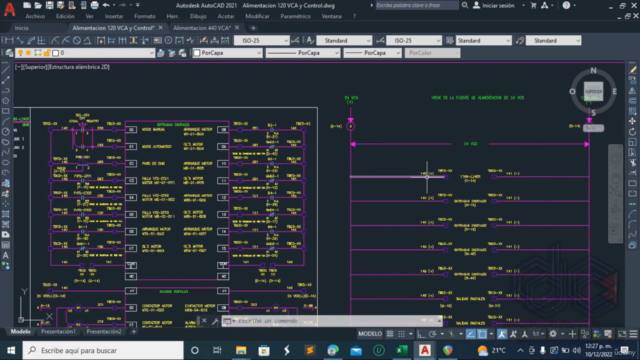Select the Diameter dimension tool

tap(77, 40)
